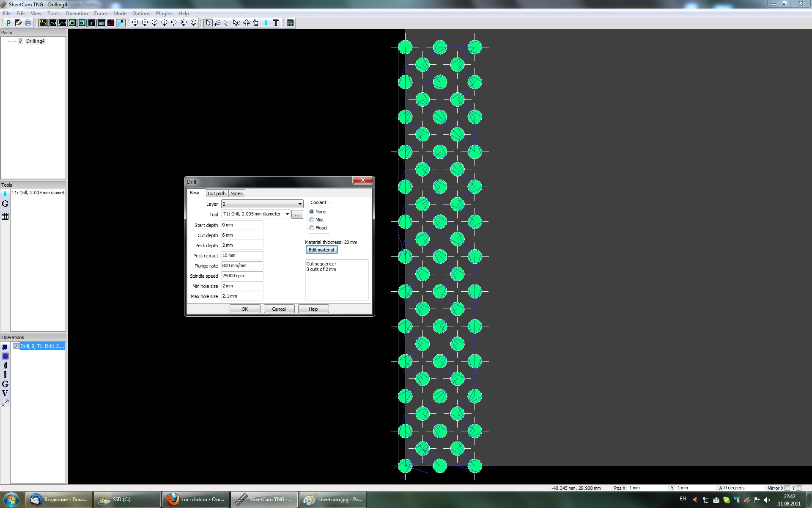Click the OK button in Drill dialog
Viewport: 812px width, 508px height.
pyautogui.click(x=244, y=309)
